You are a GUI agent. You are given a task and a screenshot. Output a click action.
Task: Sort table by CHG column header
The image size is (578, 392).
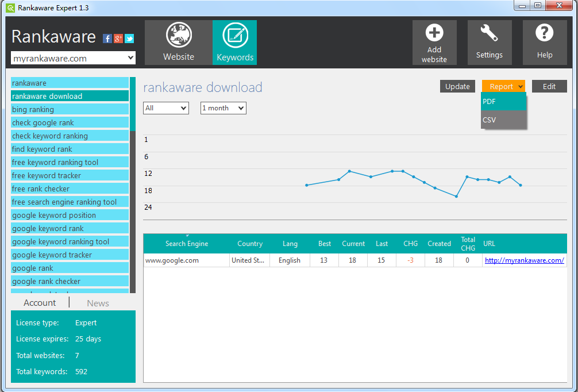click(411, 244)
